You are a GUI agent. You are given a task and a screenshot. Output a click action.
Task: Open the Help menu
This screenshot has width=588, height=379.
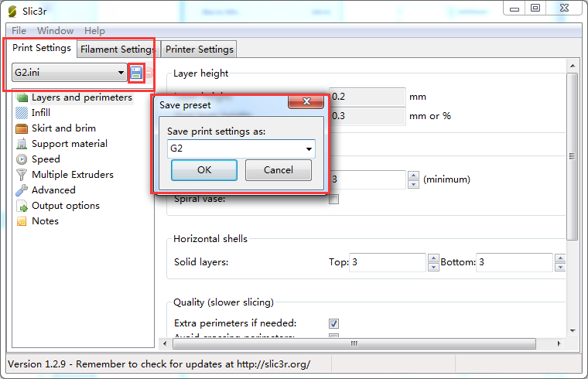[x=94, y=31]
